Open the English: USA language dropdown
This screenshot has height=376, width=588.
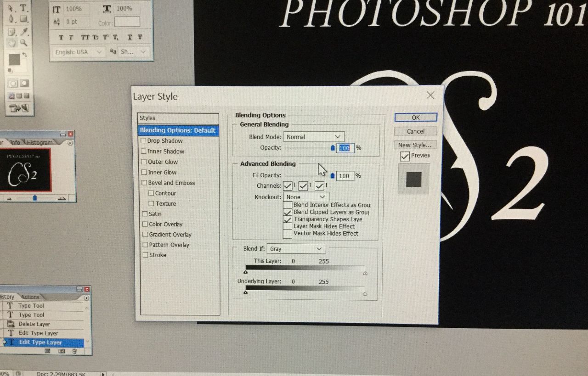coord(79,52)
